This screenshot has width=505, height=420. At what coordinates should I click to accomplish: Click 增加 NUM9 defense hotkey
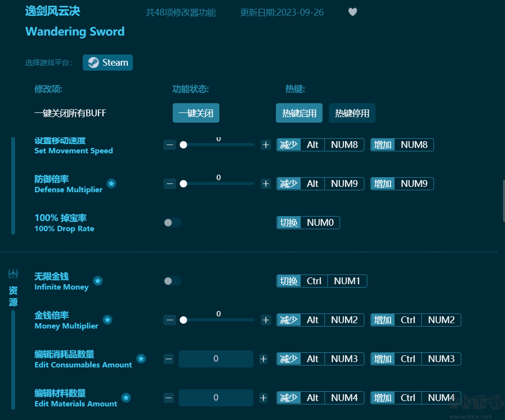click(402, 183)
